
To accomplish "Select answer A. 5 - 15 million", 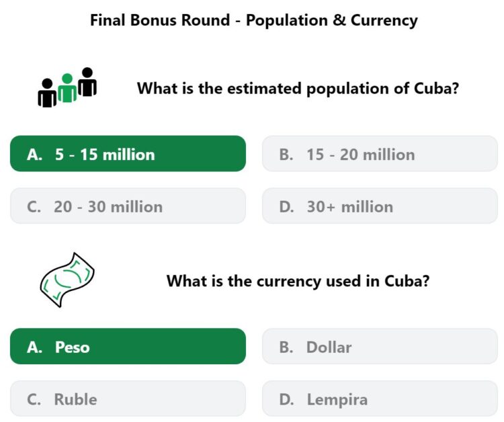I will pyautogui.click(x=128, y=154).
